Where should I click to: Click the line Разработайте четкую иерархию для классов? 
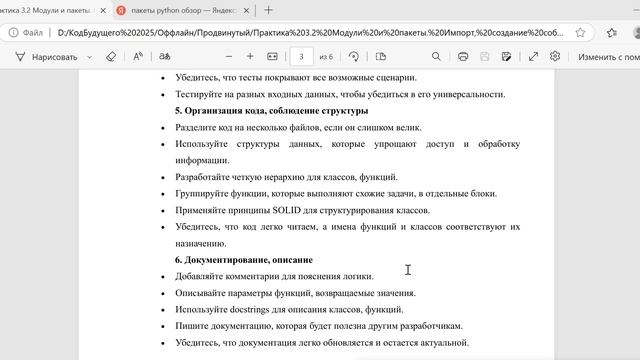[287, 177]
